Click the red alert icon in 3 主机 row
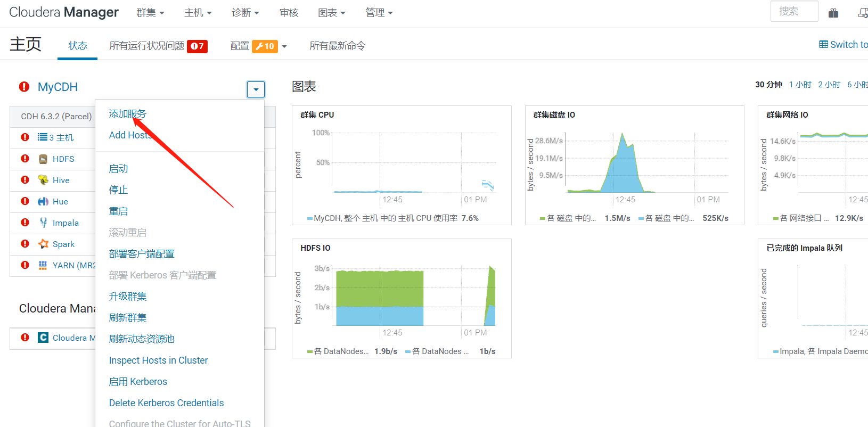Screen dimensions: 868x427 tap(24, 137)
